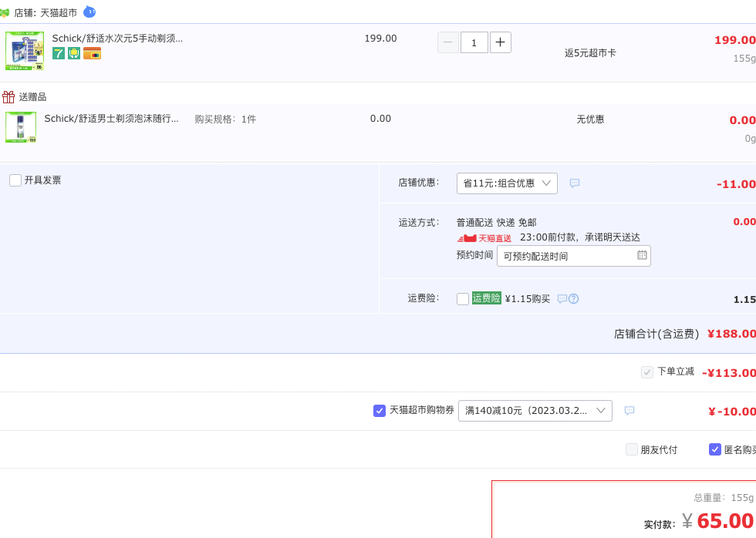Click the ¥65.00 actual payment amount
This screenshot has width=756, height=538.
tap(718, 521)
